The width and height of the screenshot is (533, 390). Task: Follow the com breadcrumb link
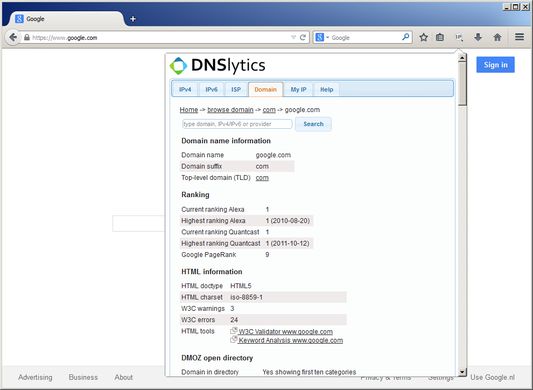click(x=269, y=110)
